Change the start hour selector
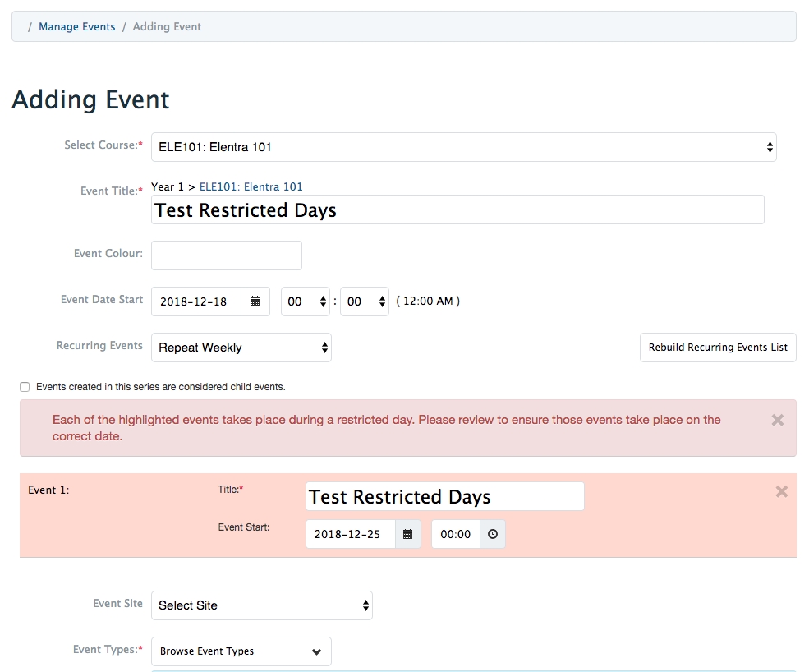809x672 pixels. [x=306, y=301]
